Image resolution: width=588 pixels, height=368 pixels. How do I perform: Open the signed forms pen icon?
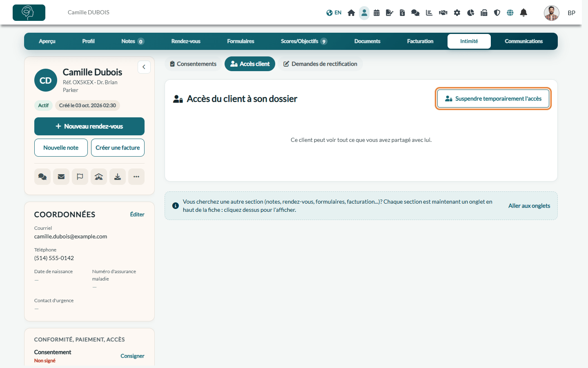pyautogui.click(x=390, y=13)
